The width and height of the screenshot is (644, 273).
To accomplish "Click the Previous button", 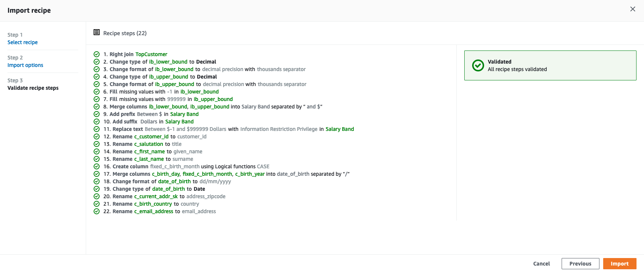I will (580, 264).
